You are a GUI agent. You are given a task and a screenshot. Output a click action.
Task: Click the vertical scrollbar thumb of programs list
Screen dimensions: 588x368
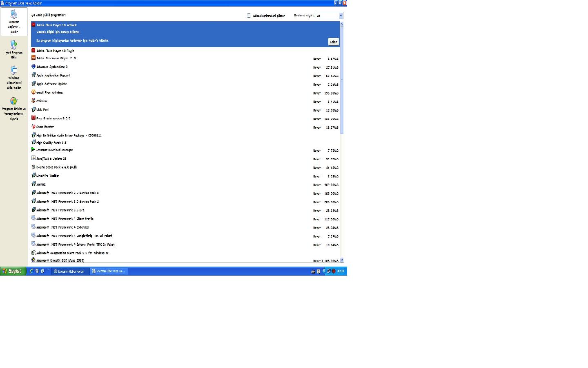click(342, 80)
